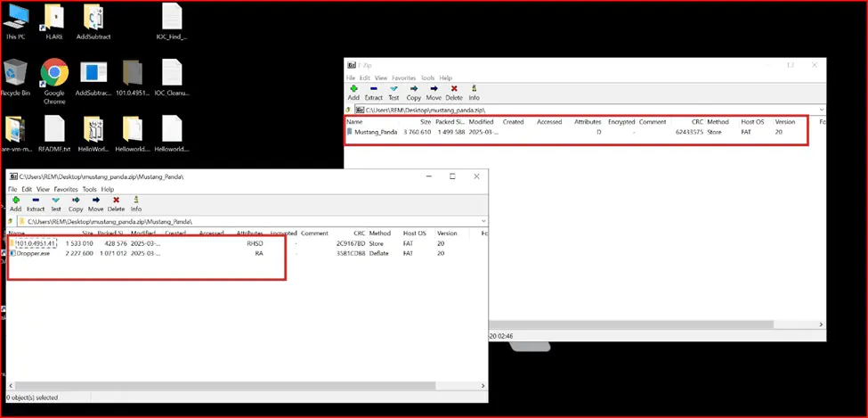Expand address dropdown in the Mustang_Panda folder window
Screen dimensions: 868x418
(x=483, y=221)
